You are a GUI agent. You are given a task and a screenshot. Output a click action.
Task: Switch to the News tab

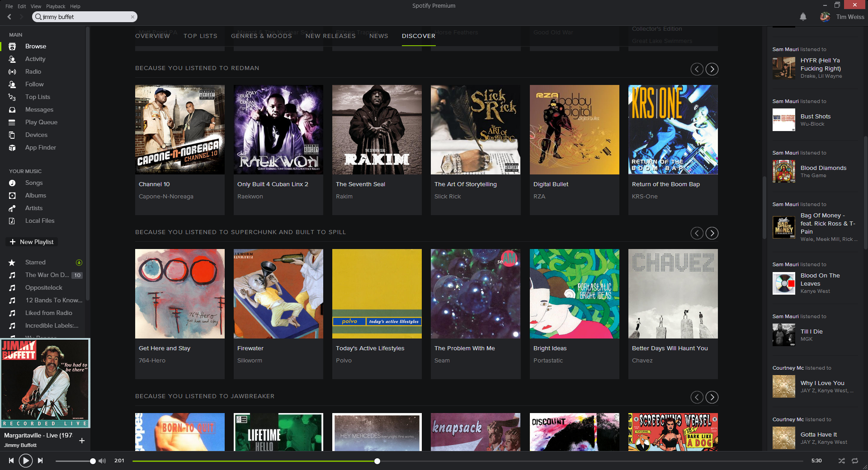click(379, 36)
